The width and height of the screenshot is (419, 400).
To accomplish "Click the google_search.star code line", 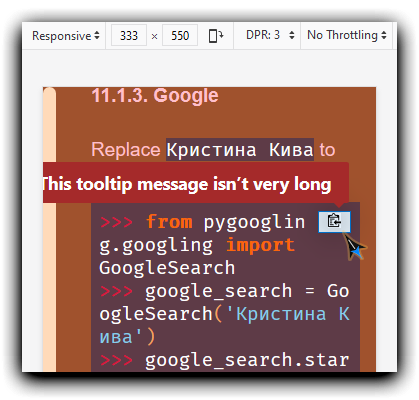I will click(x=225, y=360).
